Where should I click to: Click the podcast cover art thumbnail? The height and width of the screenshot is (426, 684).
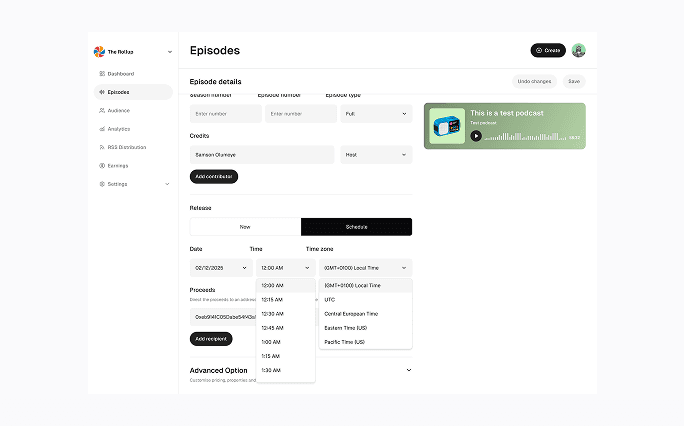point(447,126)
